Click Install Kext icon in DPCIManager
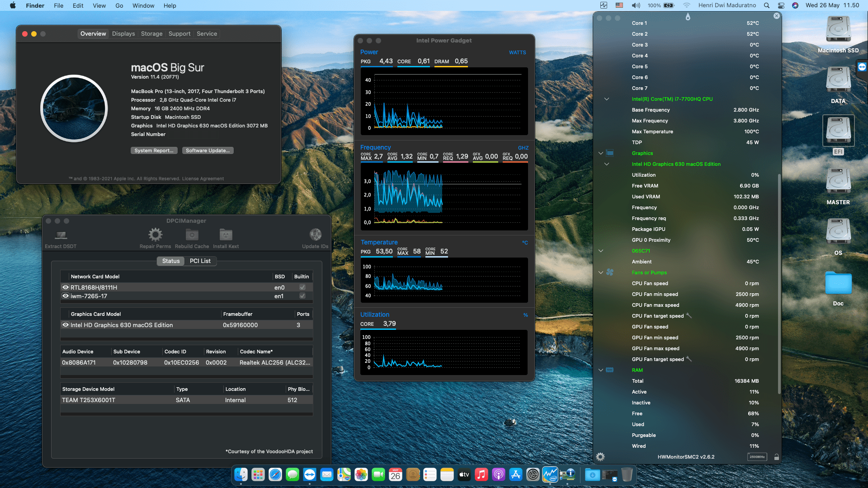This screenshot has height=488, width=868. pos(226,235)
